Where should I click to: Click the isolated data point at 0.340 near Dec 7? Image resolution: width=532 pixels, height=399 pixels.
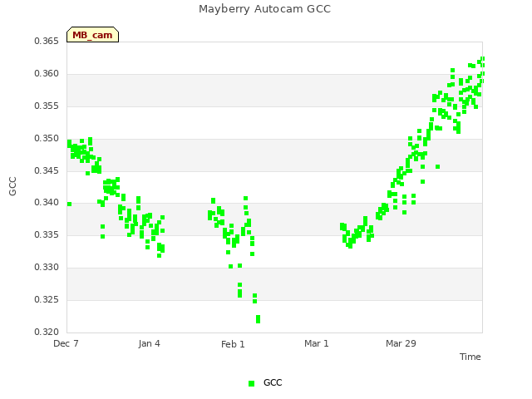pos(69,204)
